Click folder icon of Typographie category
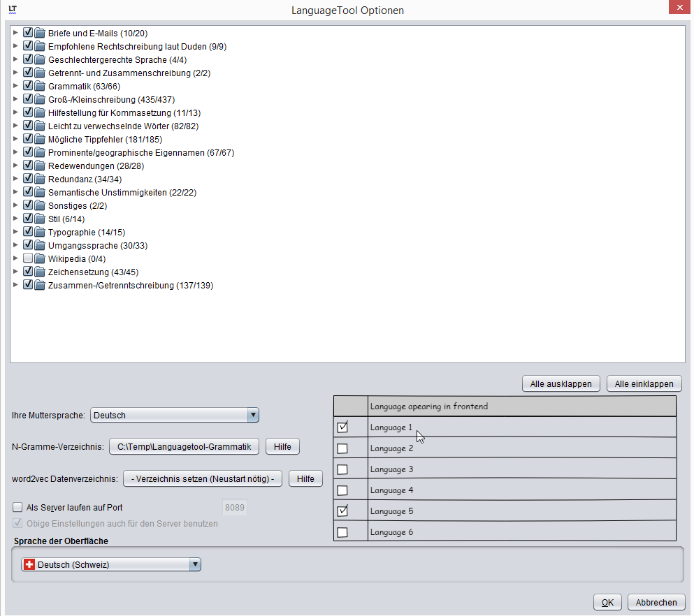The height and width of the screenshot is (616, 694). 40,232
